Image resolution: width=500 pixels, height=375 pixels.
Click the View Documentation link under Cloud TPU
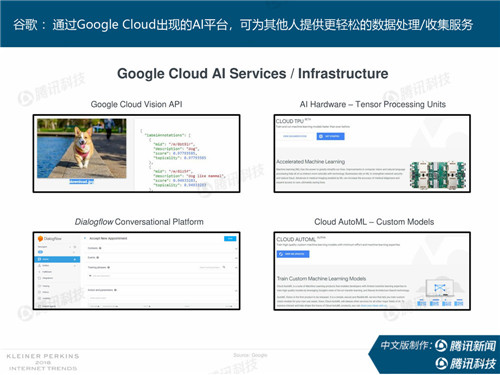point(295,136)
